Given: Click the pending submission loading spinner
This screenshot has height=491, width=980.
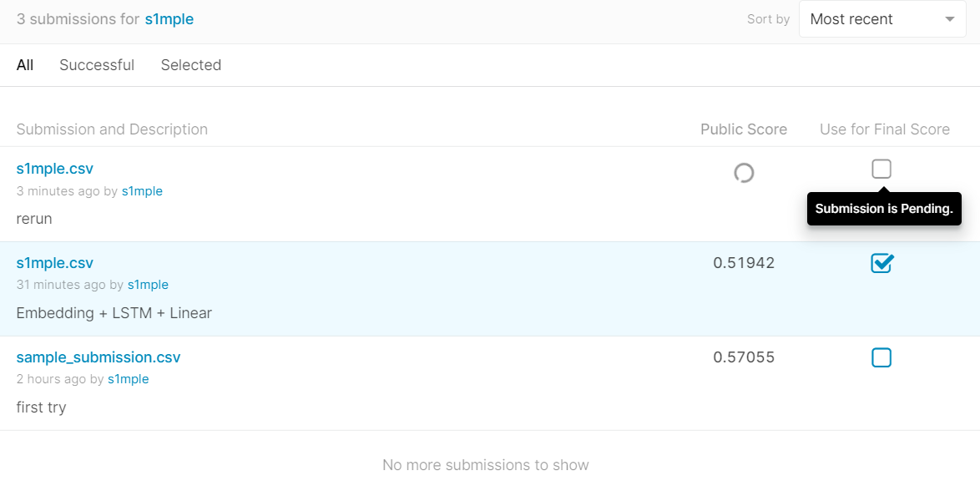Looking at the screenshot, I should point(744,173).
